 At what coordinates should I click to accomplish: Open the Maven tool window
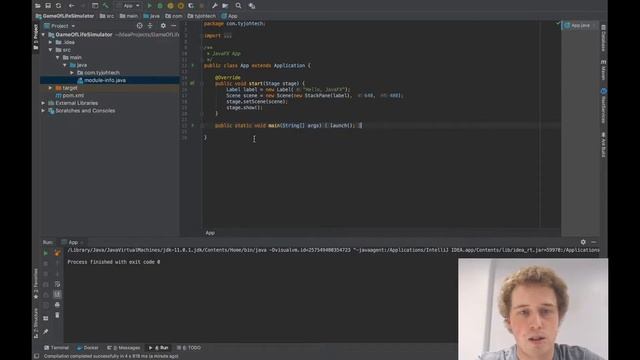click(x=603, y=69)
